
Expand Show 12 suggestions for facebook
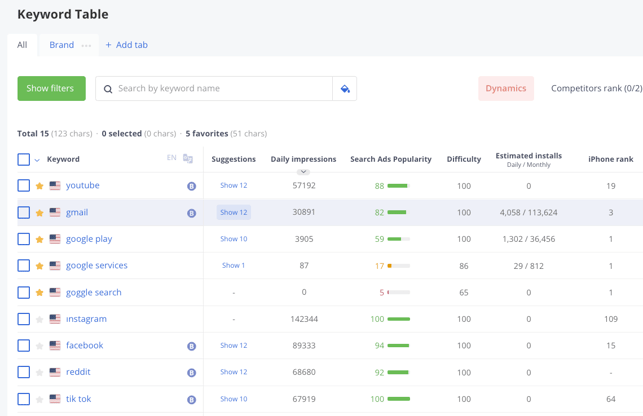234,345
